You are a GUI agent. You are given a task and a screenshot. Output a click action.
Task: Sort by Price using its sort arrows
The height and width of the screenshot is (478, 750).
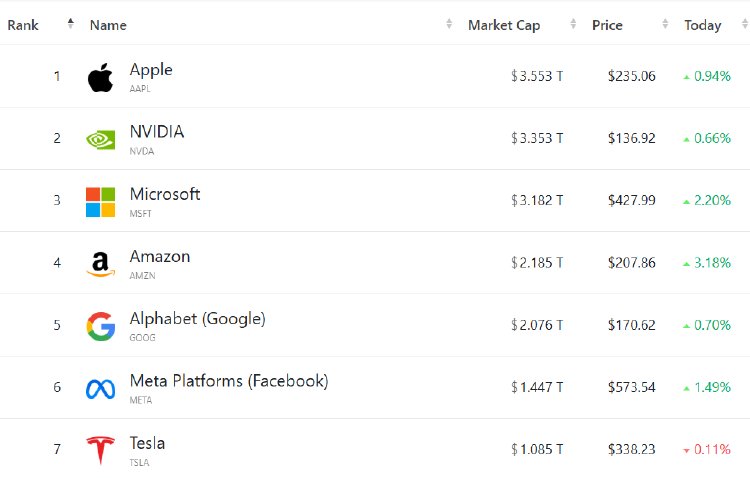coord(665,23)
